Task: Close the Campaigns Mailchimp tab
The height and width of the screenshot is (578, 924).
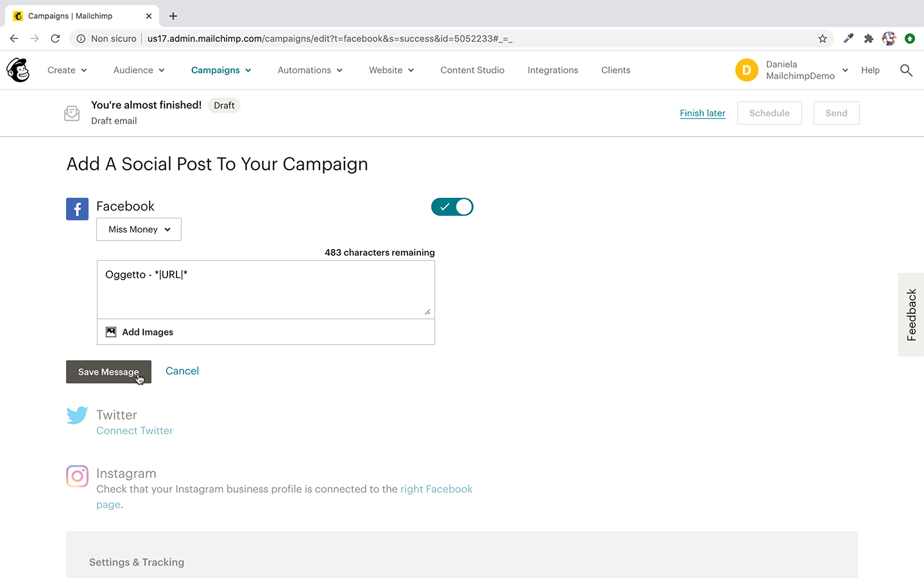Action: click(x=149, y=16)
